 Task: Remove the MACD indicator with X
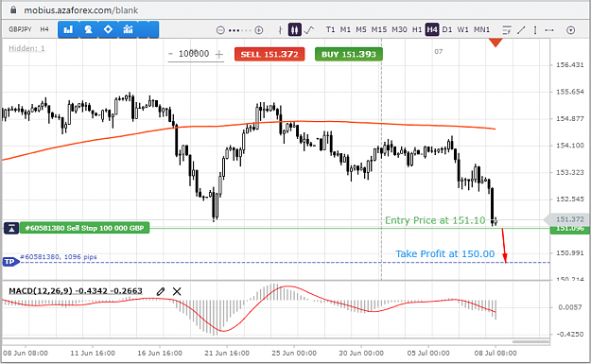177,291
